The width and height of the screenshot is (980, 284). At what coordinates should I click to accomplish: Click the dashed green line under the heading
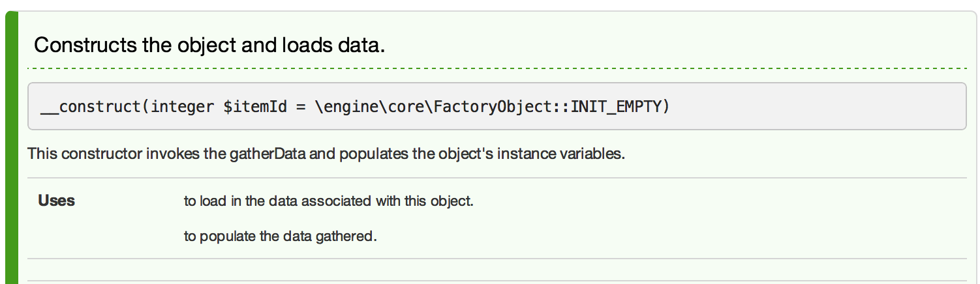(496, 68)
